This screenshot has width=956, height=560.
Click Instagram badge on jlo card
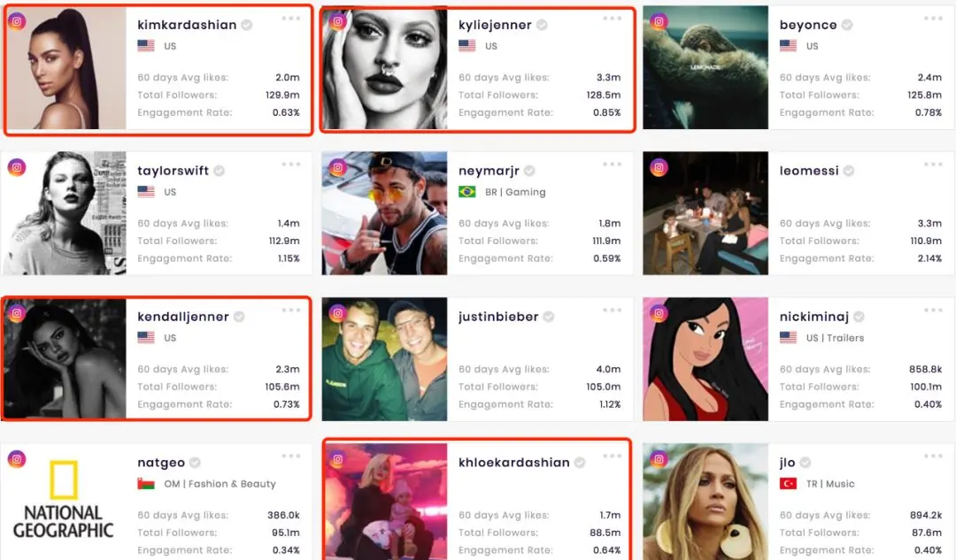[x=659, y=459]
